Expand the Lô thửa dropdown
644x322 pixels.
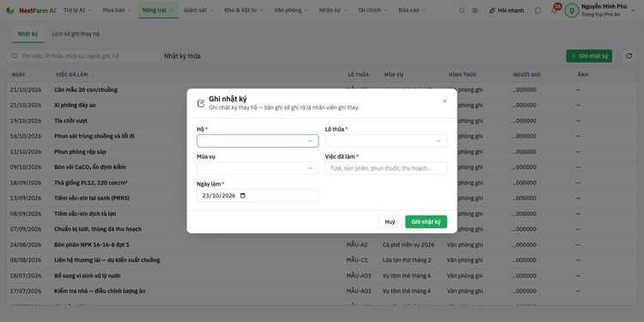(386, 141)
